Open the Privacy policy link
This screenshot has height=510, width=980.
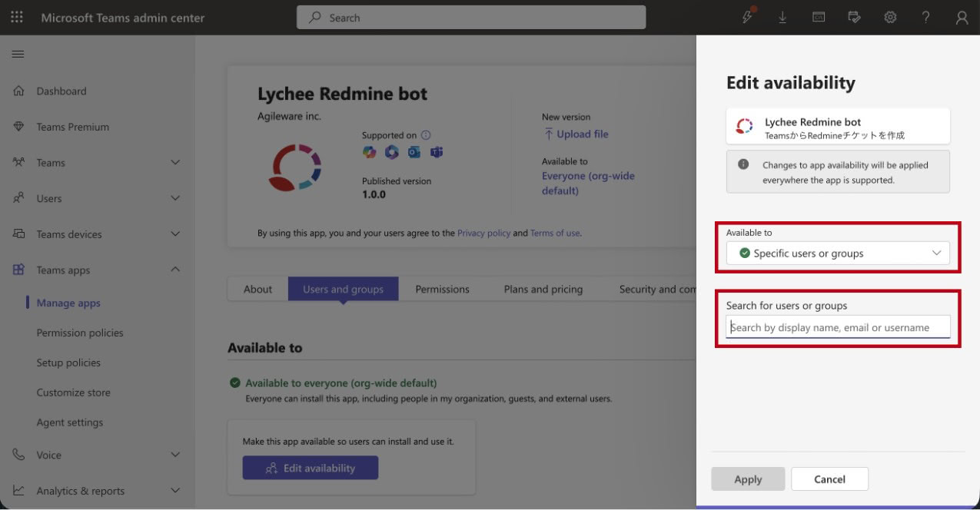[483, 233]
